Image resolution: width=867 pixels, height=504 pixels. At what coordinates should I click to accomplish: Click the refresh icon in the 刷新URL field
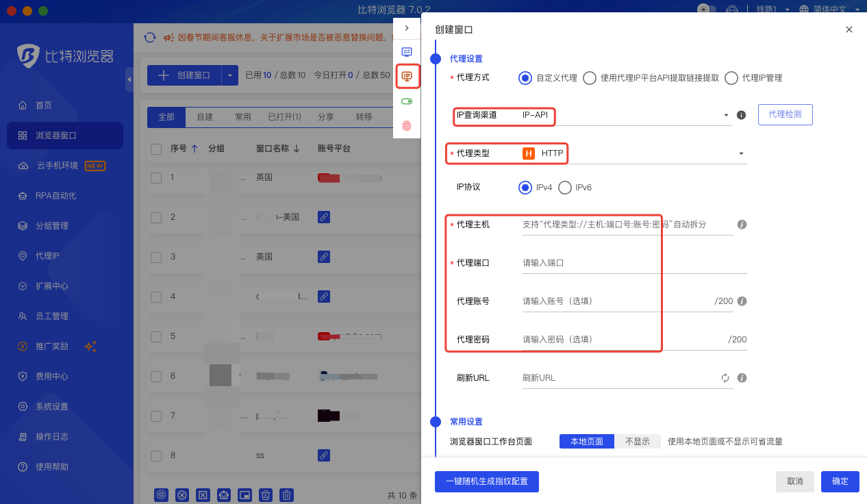[x=725, y=378]
